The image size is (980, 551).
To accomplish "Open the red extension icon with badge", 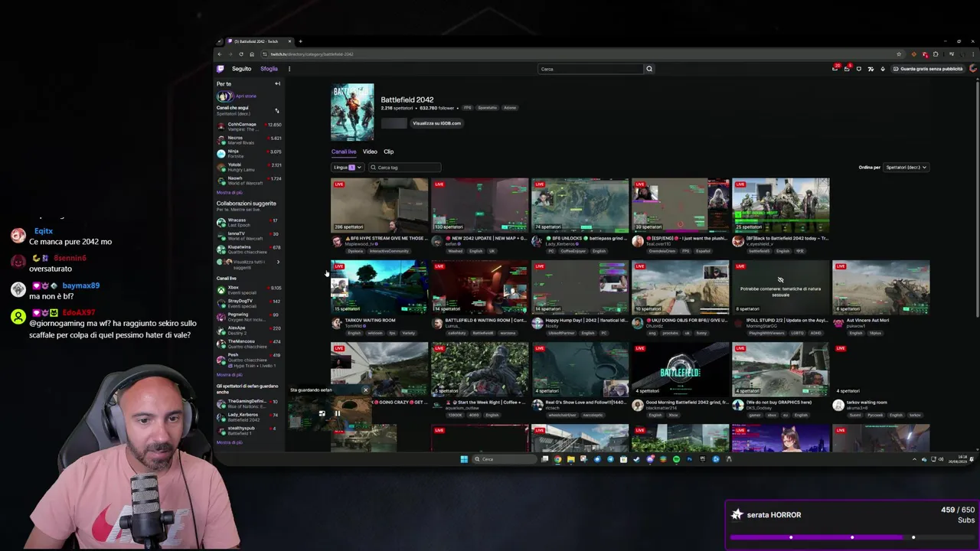I will click(x=925, y=54).
